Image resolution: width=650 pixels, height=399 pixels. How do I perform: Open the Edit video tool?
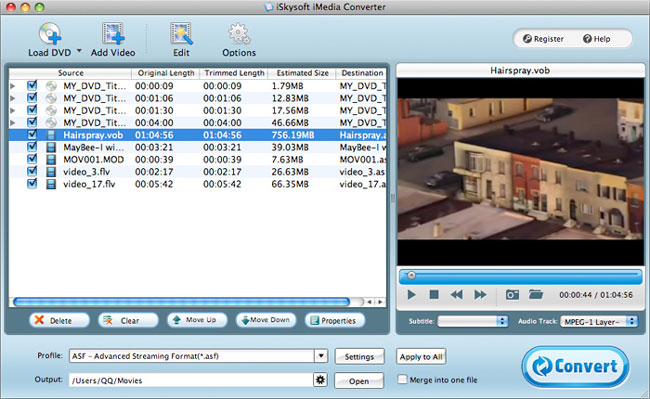(x=181, y=34)
